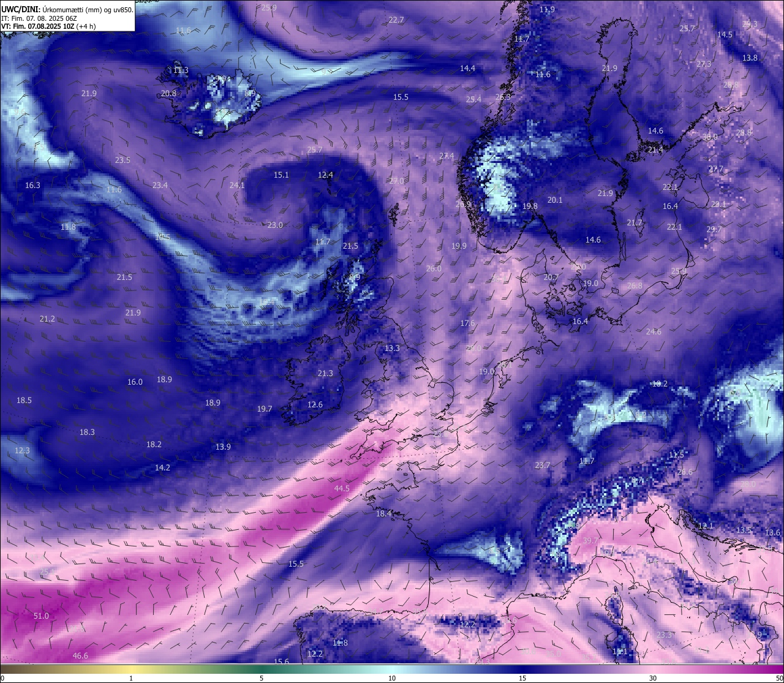Click the 16.3 value label
The width and height of the screenshot is (784, 683).
point(32,185)
